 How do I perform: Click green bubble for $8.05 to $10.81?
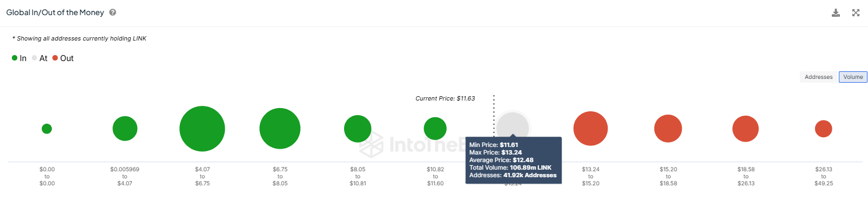(358, 129)
